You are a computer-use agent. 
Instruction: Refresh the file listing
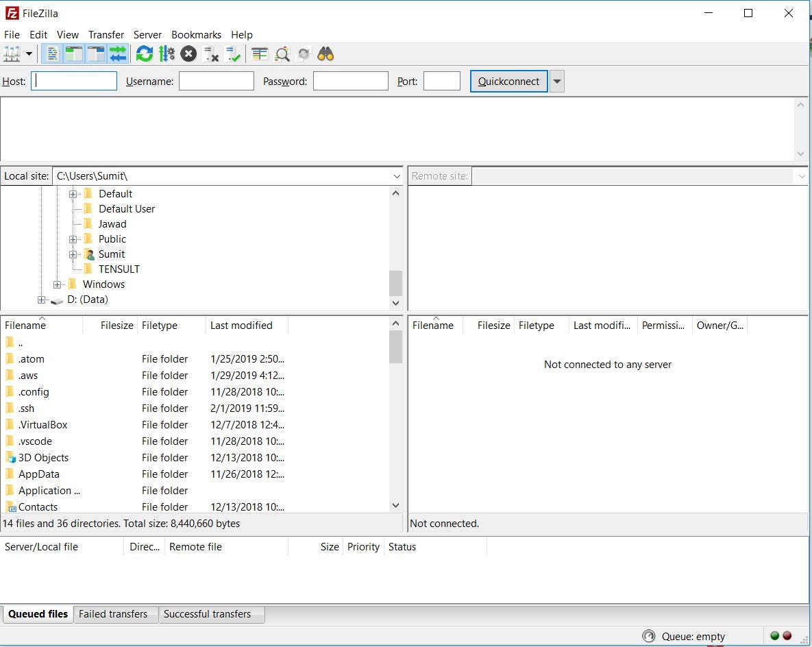click(x=144, y=53)
